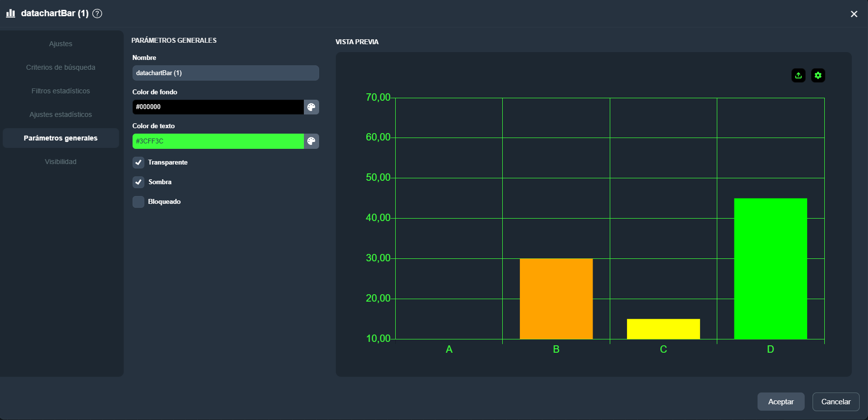This screenshot has height=420, width=868.
Task: Click the Nombre input field
Action: pos(225,73)
